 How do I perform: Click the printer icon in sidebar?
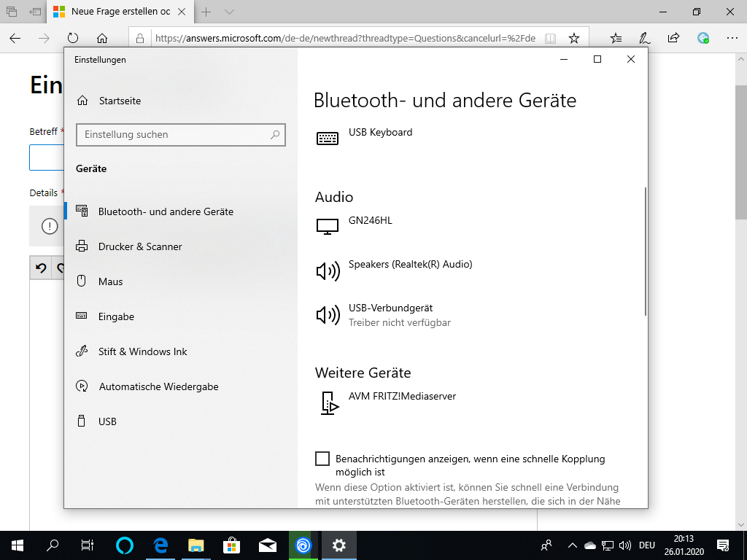point(82,246)
